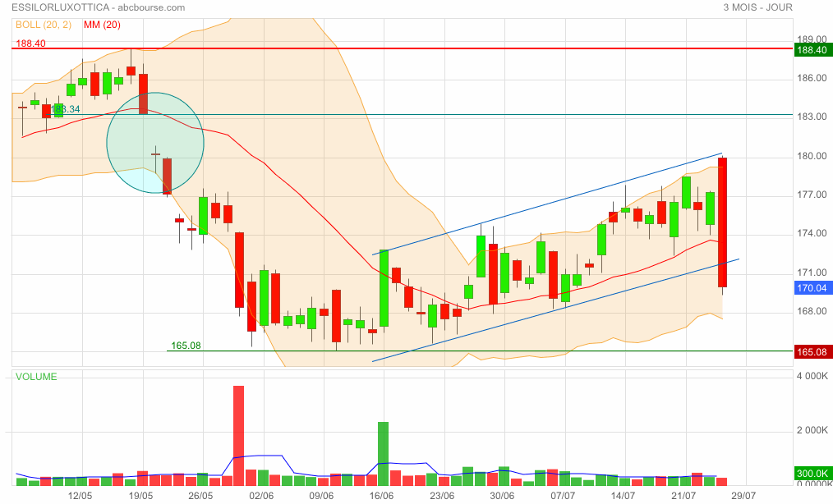Screen dimensions: 833x504
Task: Click the 3 MOIS - JOUR label
Action: [757, 7]
